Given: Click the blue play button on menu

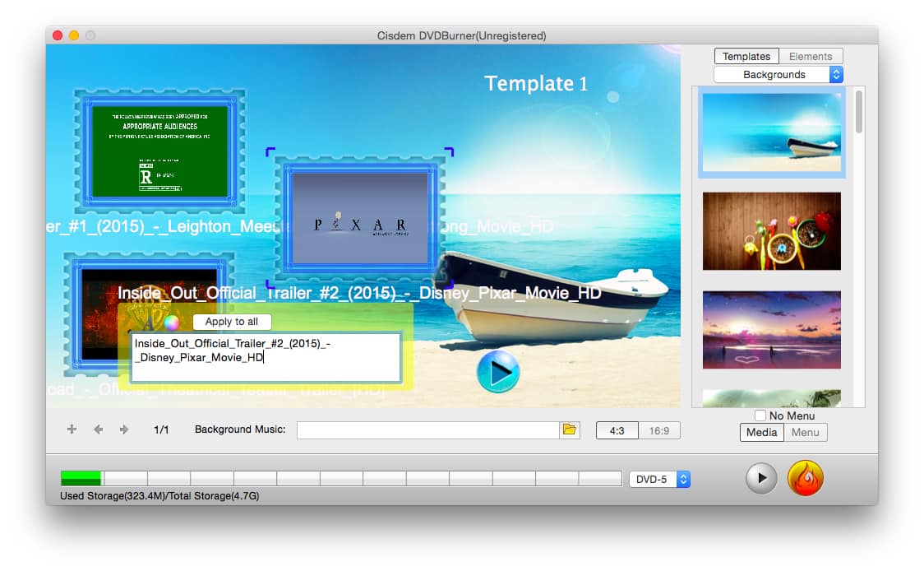Looking at the screenshot, I should tap(498, 372).
